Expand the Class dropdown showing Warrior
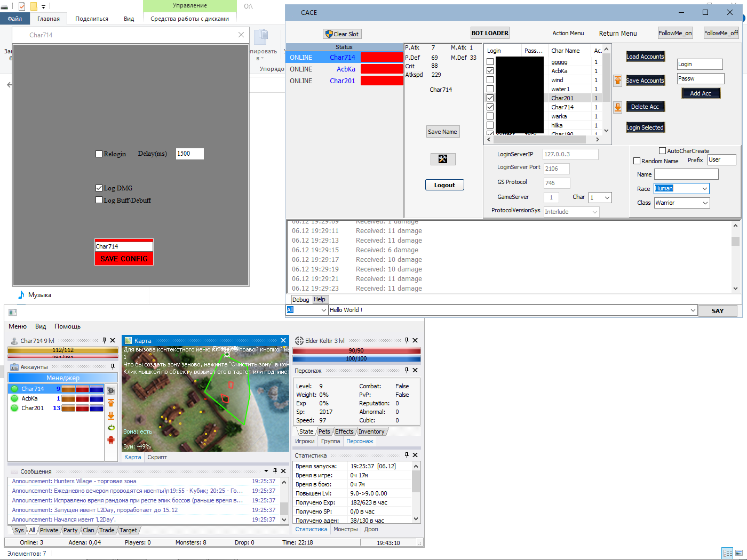The image size is (747, 560). click(x=682, y=203)
